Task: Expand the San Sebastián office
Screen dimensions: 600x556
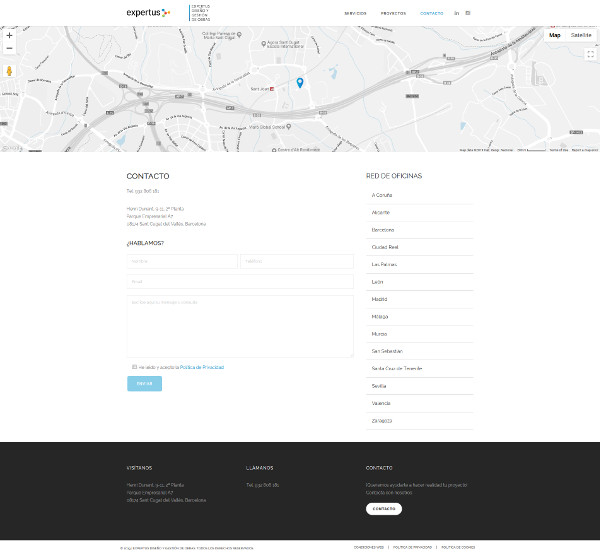Action: click(419, 351)
